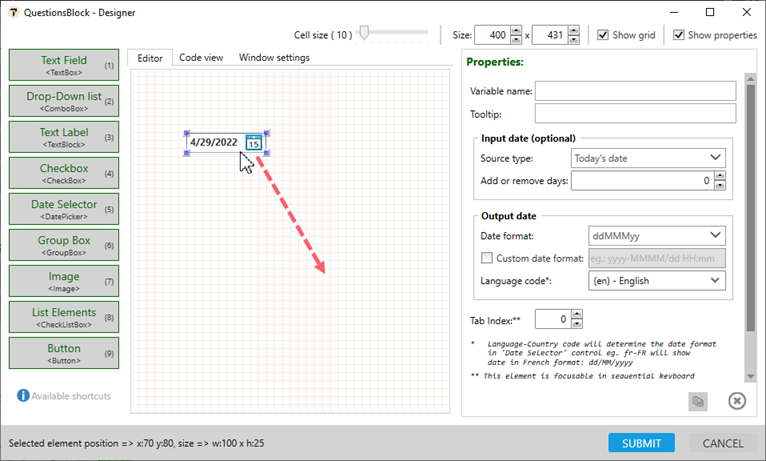
Task: Switch to the Code view tab
Action: click(x=201, y=58)
